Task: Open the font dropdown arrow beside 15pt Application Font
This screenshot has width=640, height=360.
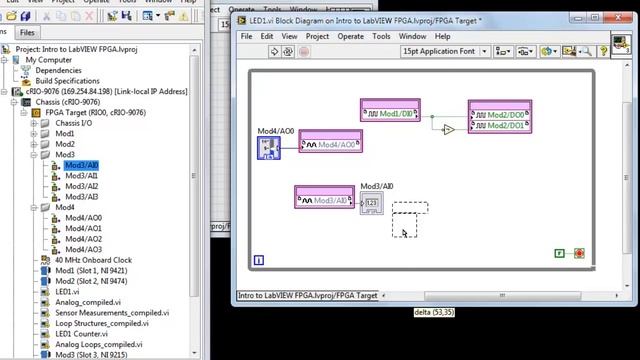Action: (484, 51)
